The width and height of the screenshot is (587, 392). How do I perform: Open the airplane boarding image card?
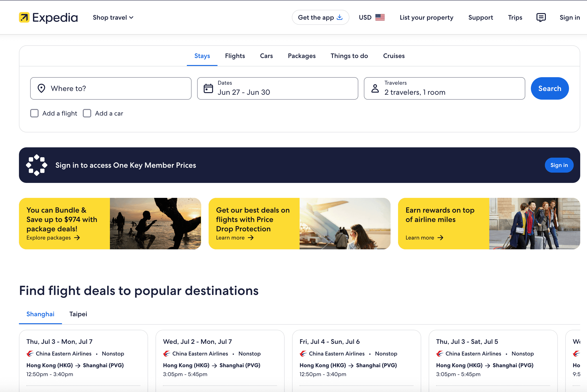345,224
